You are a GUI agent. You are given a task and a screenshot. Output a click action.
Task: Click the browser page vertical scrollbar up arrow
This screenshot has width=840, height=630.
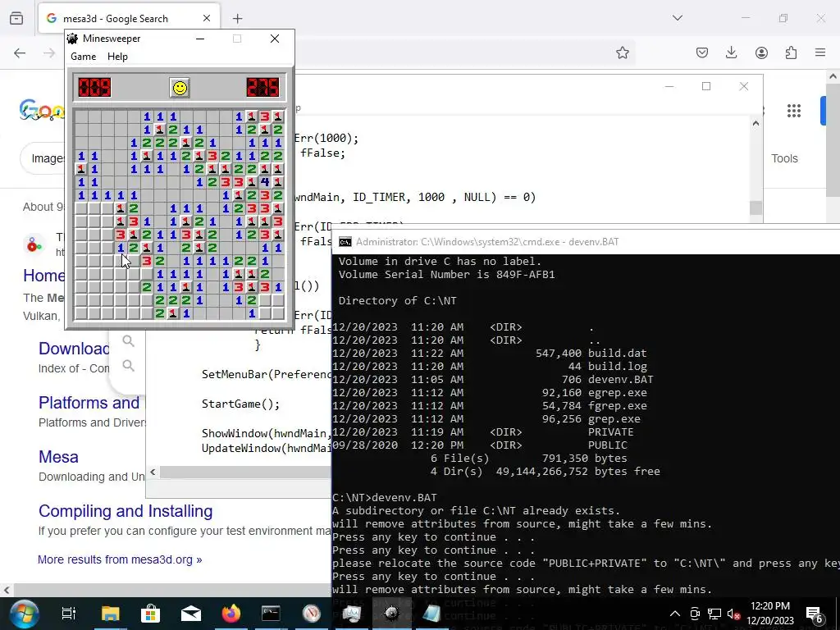833,76
